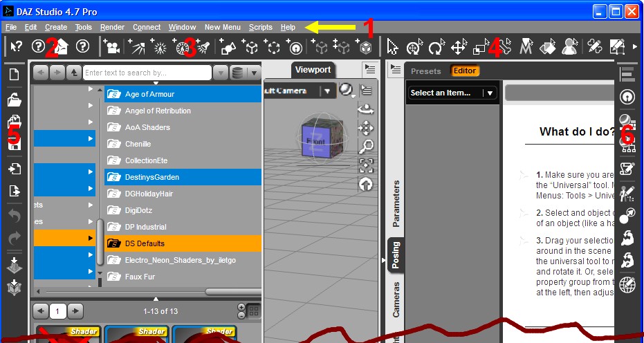Screen dimensions: 644x343
Task: Click the first question-mark help icon
Action: [38, 46]
